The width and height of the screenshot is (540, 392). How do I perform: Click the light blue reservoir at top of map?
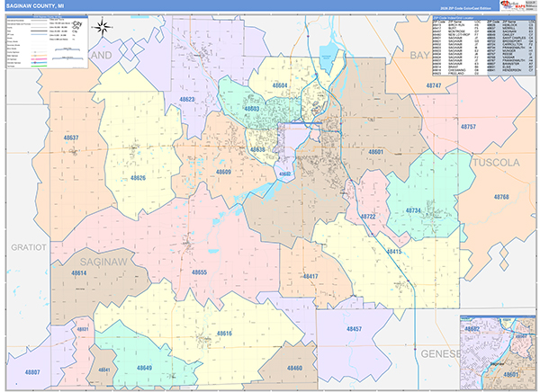(x=328, y=58)
